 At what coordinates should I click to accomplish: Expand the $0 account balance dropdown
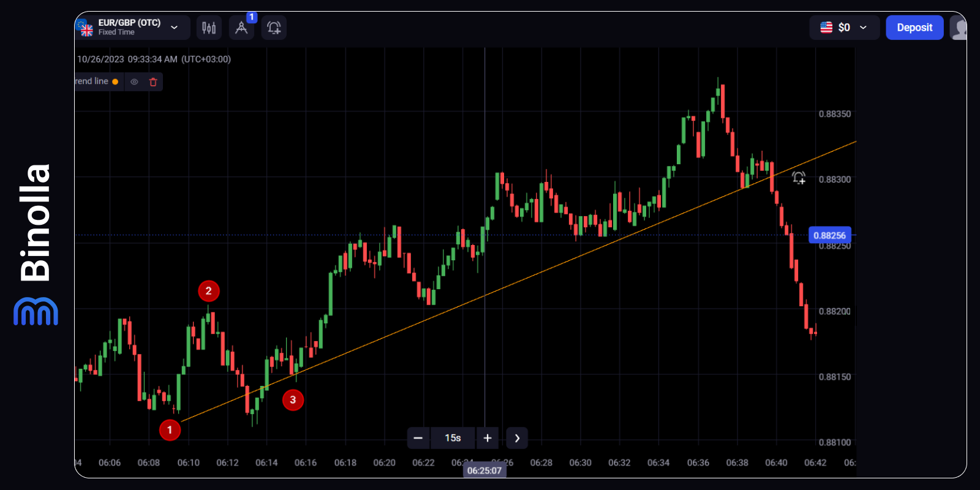(x=863, y=28)
